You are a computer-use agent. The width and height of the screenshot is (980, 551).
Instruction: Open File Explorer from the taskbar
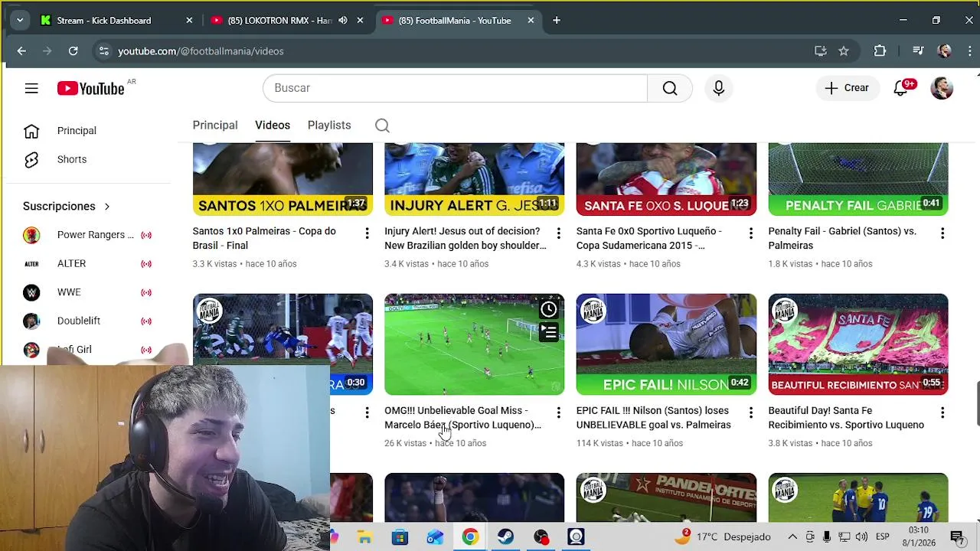(364, 537)
